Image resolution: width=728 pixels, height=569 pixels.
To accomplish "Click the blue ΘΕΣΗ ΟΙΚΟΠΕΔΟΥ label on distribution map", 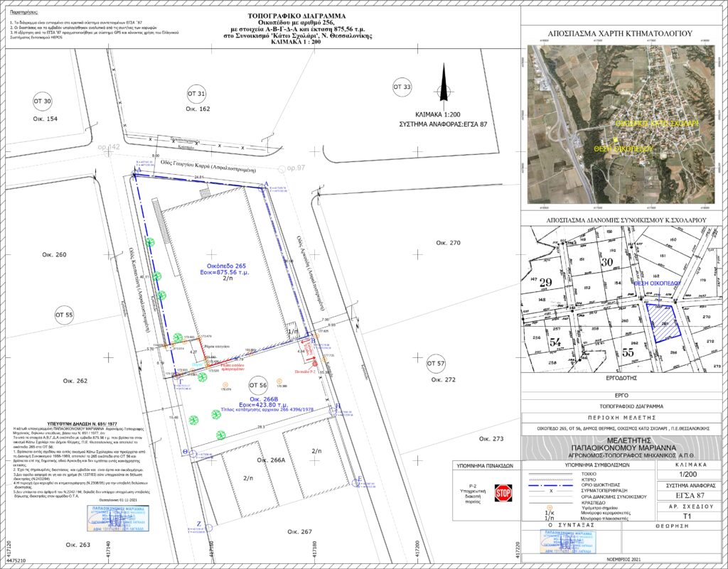I will 657,283.
